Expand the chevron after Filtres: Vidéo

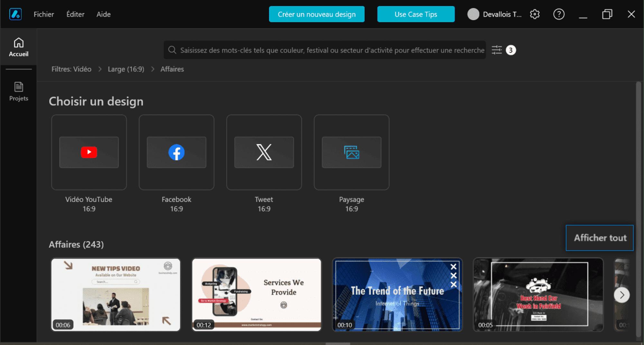pyautogui.click(x=100, y=69)
